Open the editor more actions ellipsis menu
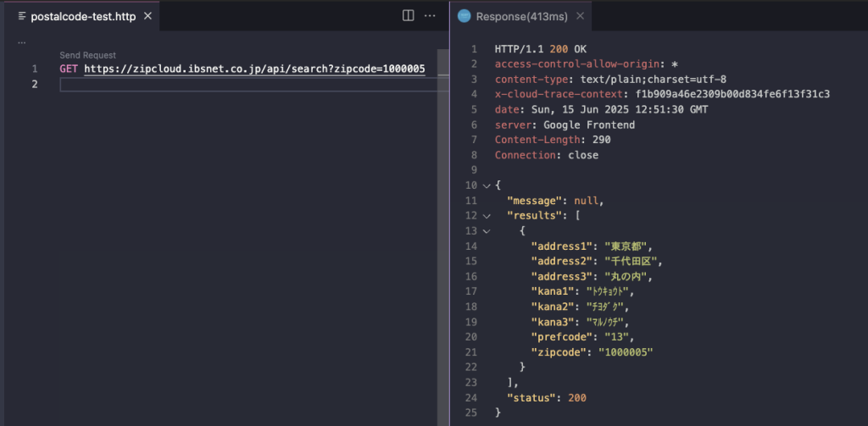 (x=430, y=16)
